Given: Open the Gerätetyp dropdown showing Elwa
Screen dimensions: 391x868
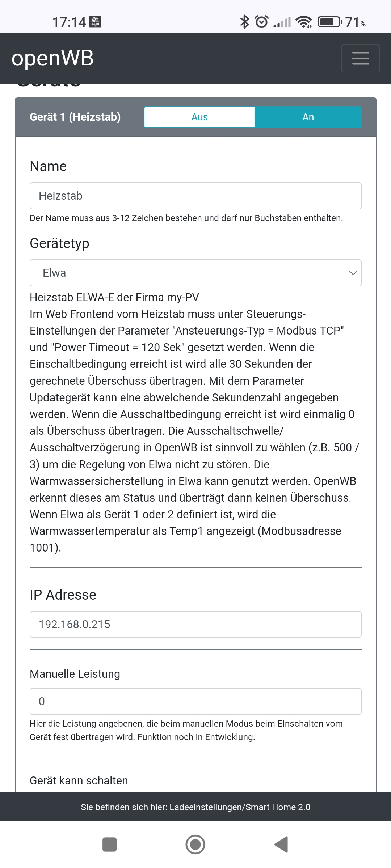Looking at the screenshot, I should pyautogui.click(x=195, y=273).
